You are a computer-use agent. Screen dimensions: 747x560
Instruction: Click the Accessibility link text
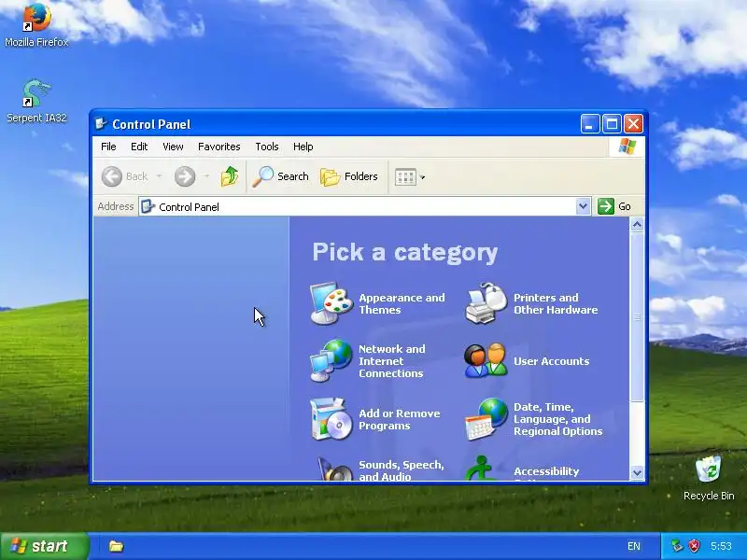(x=546, y=471)
